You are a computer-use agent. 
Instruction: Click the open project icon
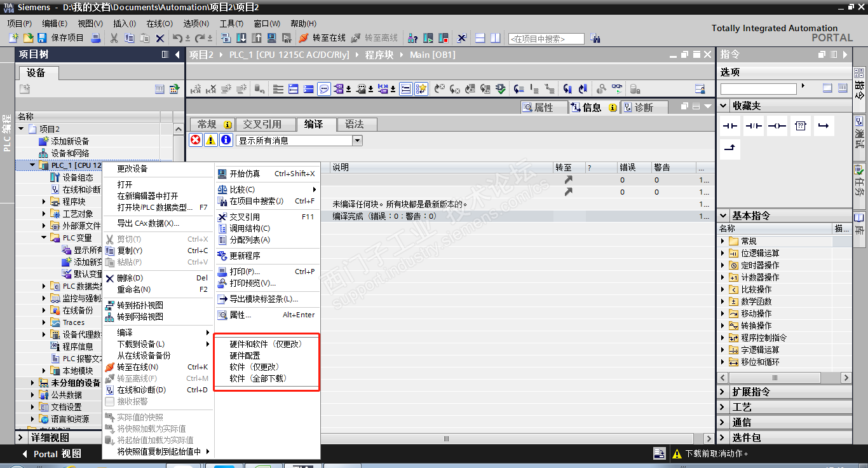tap(28, 38)
